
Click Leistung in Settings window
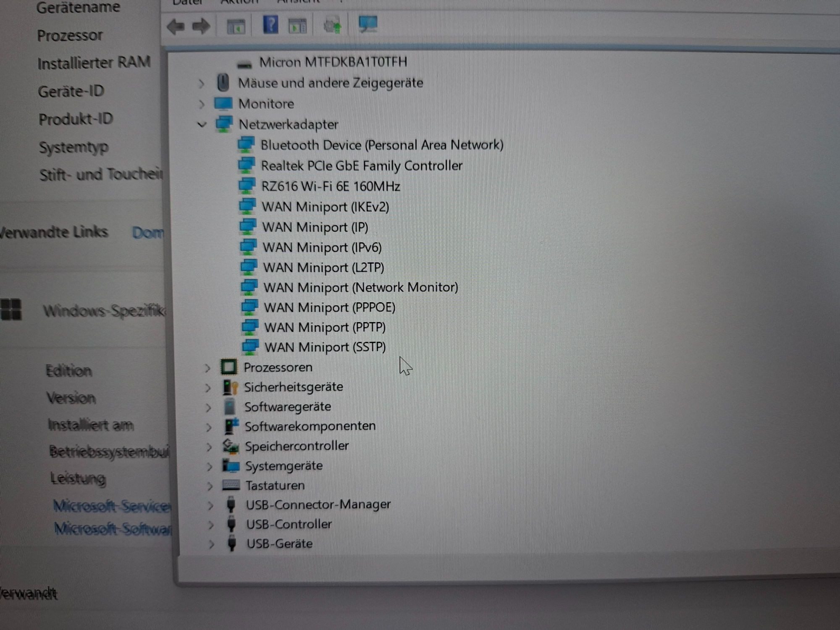pos(78,478)
